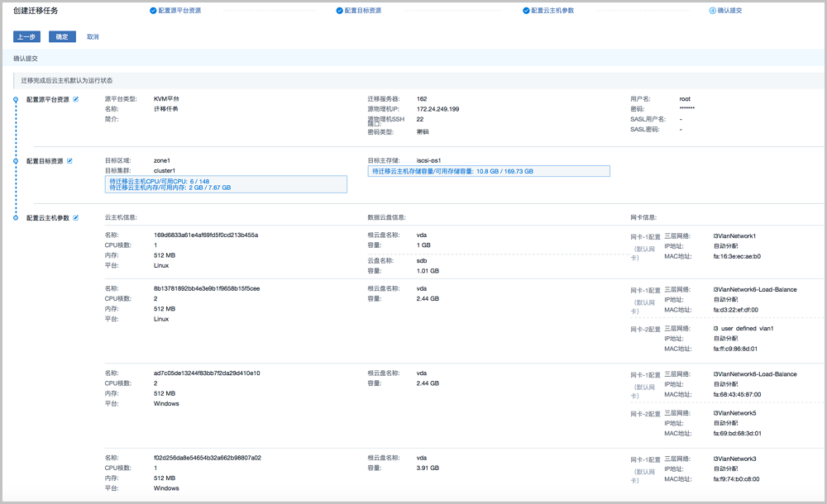Screen dimensions: 827x504
Task: Cancel the migration task via 取消
Action: tap(93, 37)
